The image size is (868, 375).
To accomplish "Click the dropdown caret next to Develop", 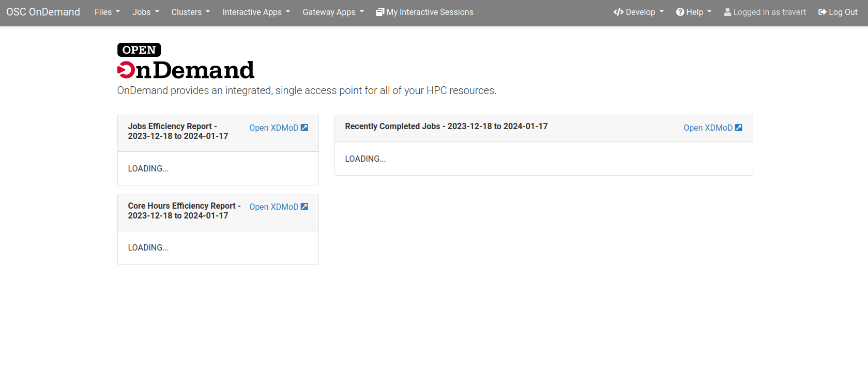I will [x=662, y=11].
